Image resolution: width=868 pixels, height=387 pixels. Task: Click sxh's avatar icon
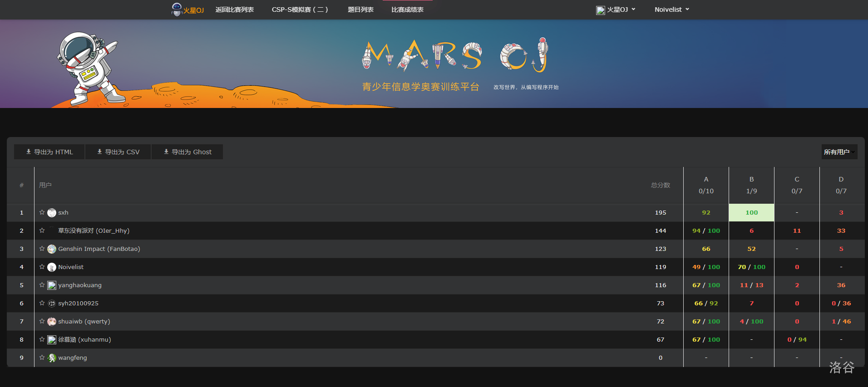coord(52,213)
